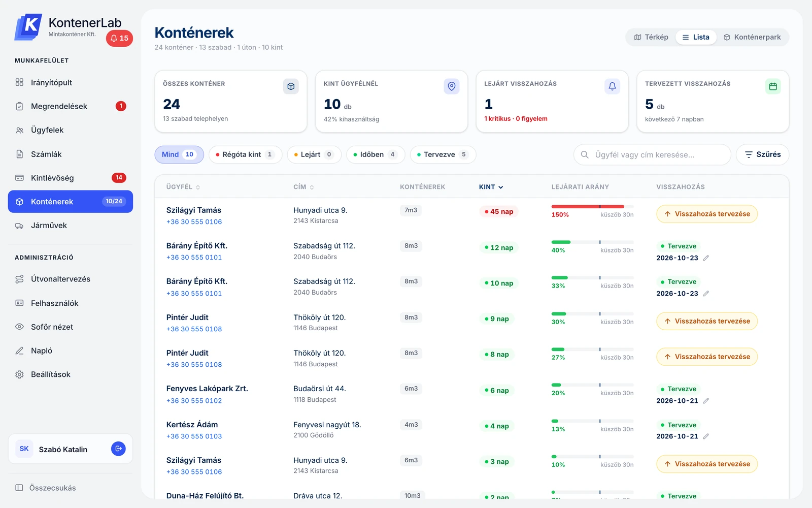Open Beállítások settings
Image resolution: width=812 pixels, height=508 pixels.
(71, 374)
